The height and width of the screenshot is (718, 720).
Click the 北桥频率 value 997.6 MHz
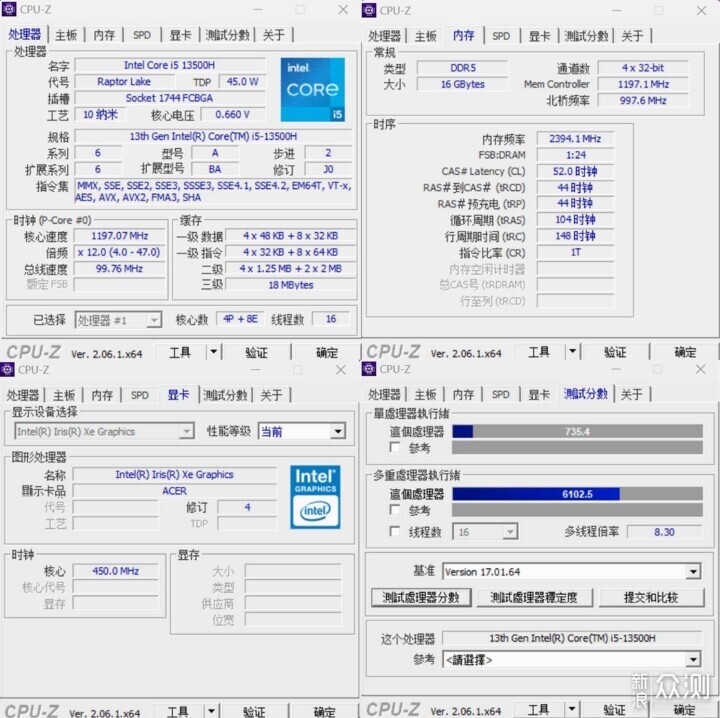click(643, 101)
